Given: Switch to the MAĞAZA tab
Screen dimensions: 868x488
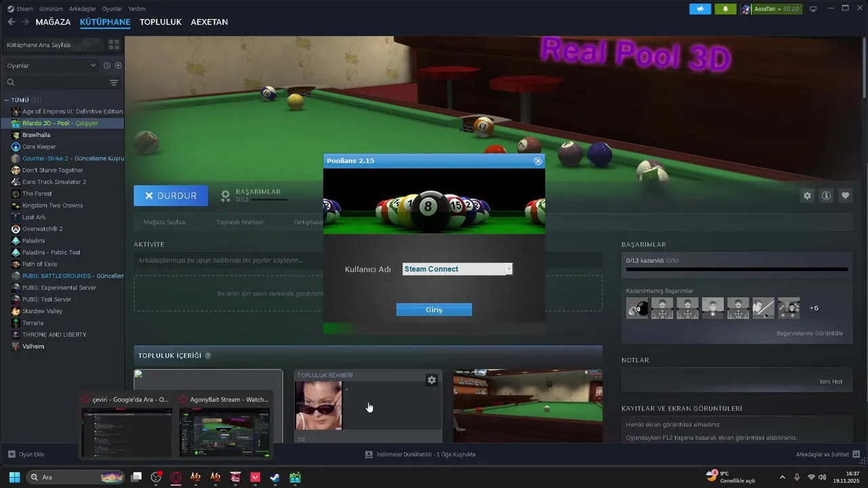Looking at the screenshot, I should [53, 22].
